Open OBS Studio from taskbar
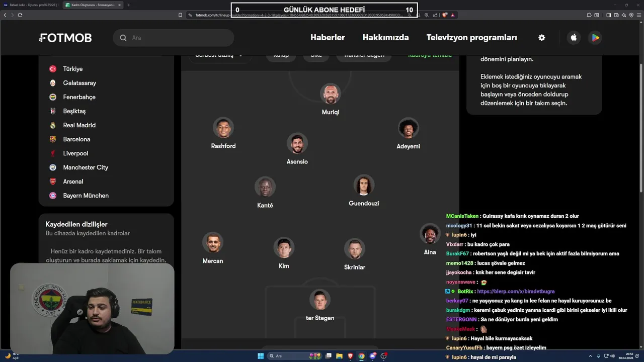The height and width of the screenshot is (362, 644). pyautogui.click(x=384, y=356)
